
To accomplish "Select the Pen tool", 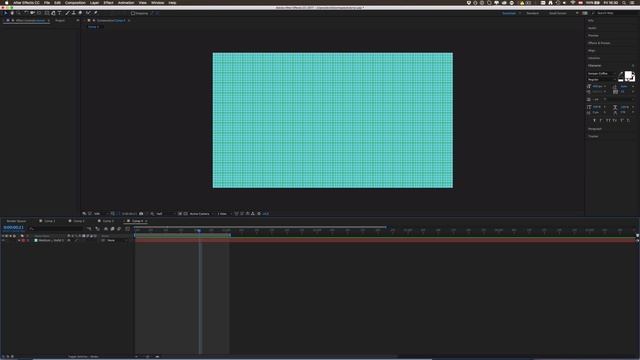I will (x=53, y=13).
